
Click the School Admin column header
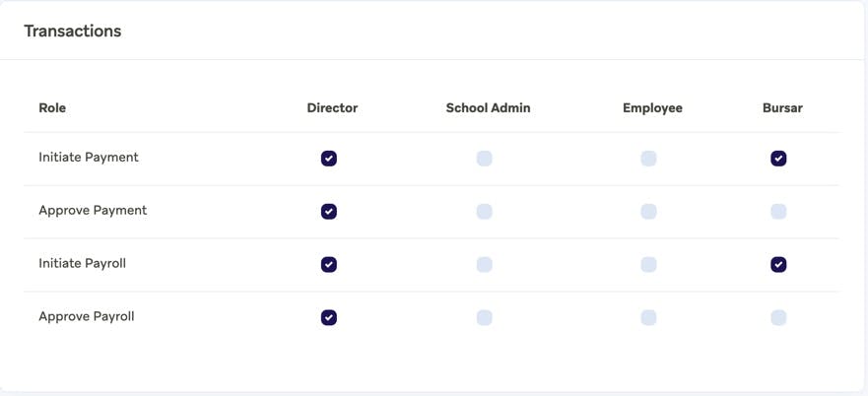pyautogui.click(x=488, y=108)
